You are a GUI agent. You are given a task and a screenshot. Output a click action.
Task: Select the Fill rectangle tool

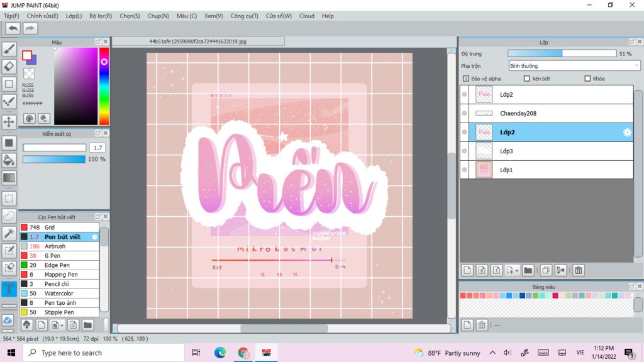[9, 143]
